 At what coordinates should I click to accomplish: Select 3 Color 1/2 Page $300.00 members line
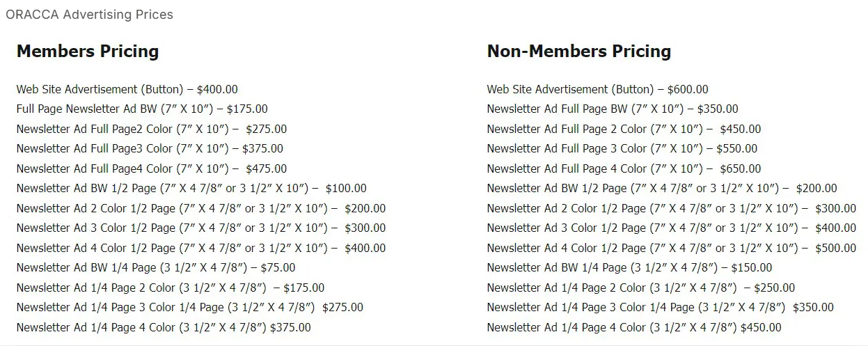click(x=200, y=228)
